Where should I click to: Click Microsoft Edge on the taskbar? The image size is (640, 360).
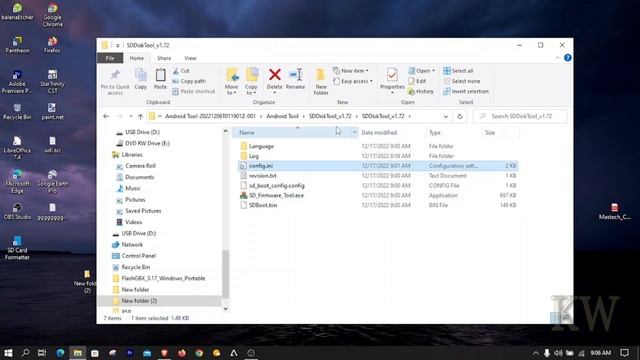pyautogui.click(x=60, y=353)
